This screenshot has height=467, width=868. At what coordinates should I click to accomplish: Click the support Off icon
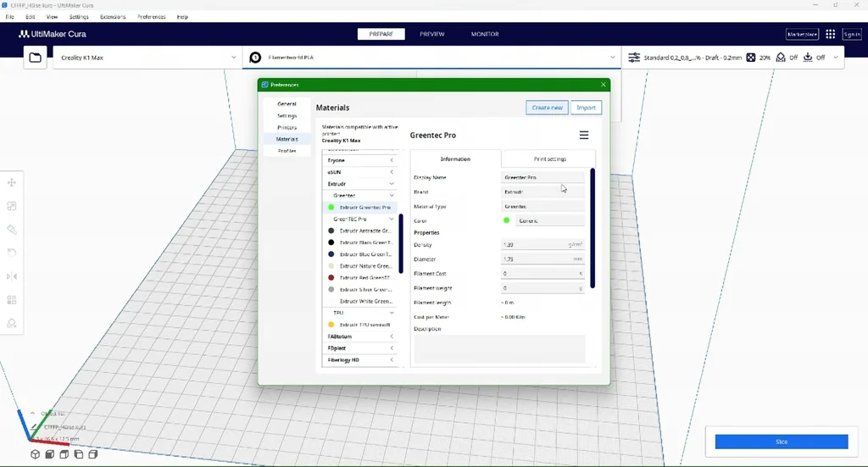[781, 58]
